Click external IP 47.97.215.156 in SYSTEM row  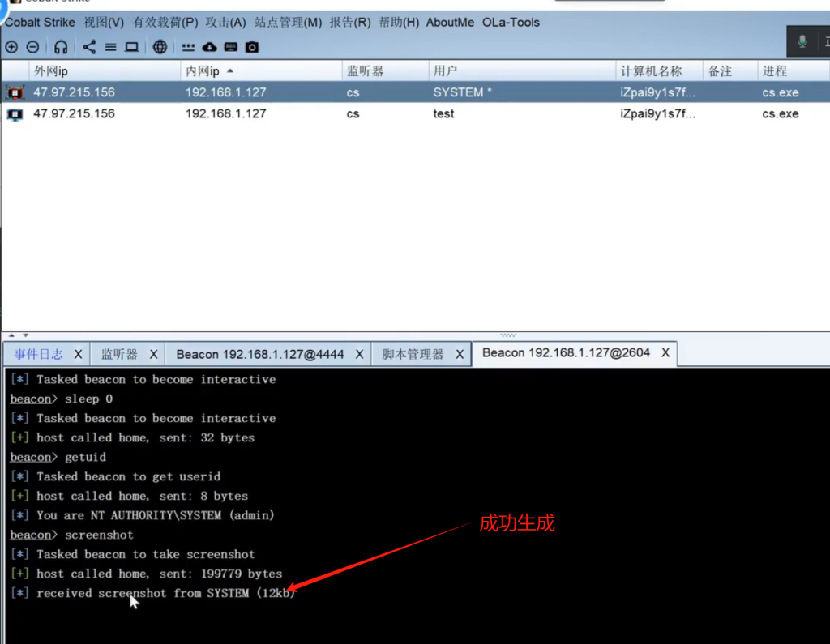[x=74, y=92]
